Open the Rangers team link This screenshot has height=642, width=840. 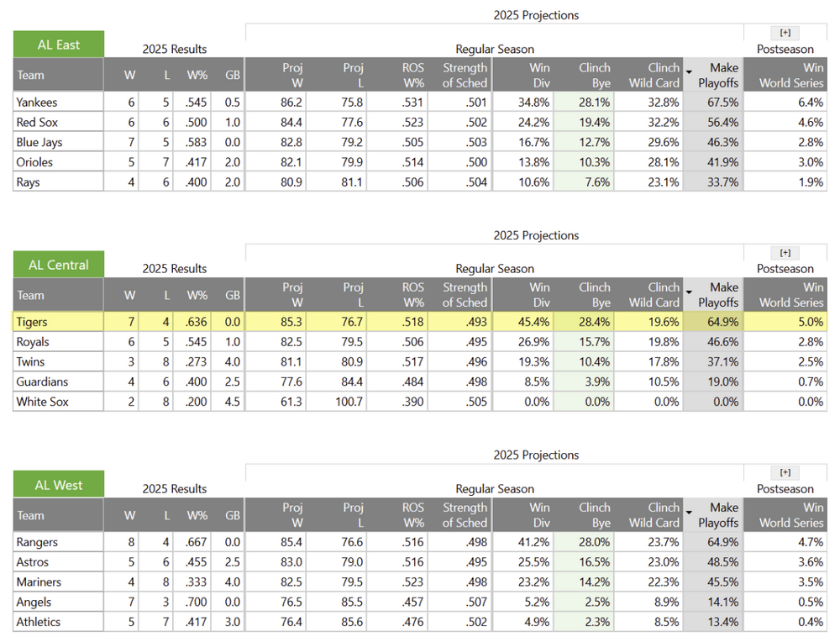point(37,542)
